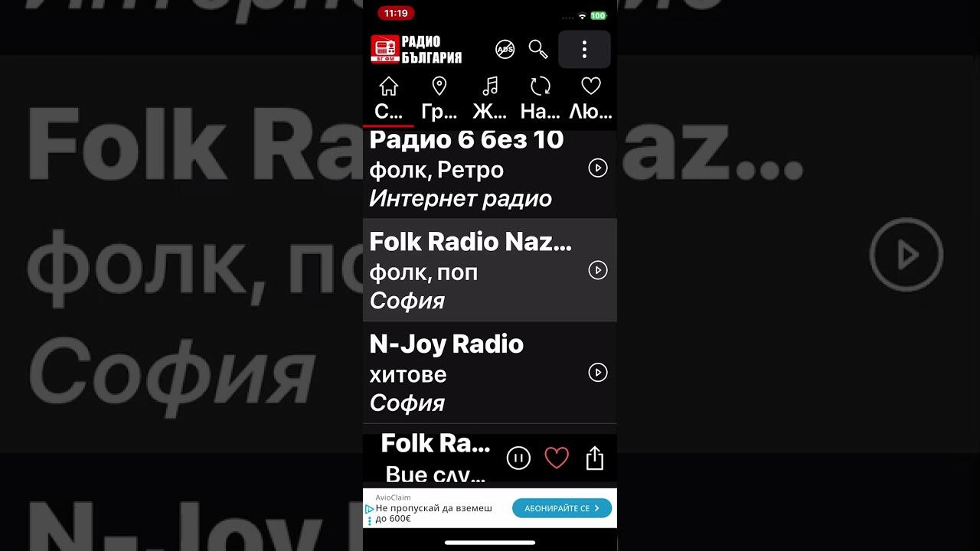Open the ad info AdChoices icon
The image size is (980, 551).
click(369, 509)
